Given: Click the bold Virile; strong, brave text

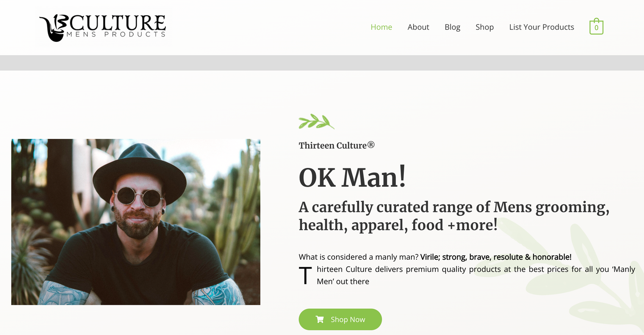Looking at the screenshot, I should pyautogui.click(x=496, y=257).
